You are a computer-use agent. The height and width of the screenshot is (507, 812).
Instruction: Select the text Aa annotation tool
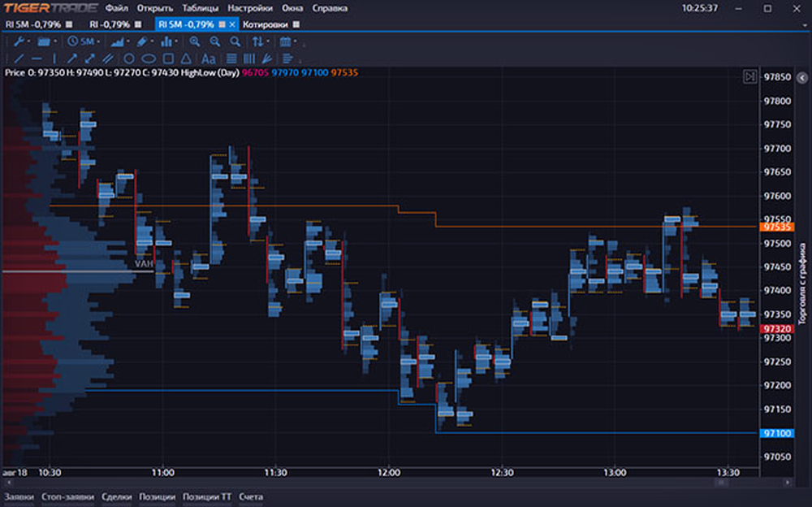pyautogui.click(x=209, y=58)
